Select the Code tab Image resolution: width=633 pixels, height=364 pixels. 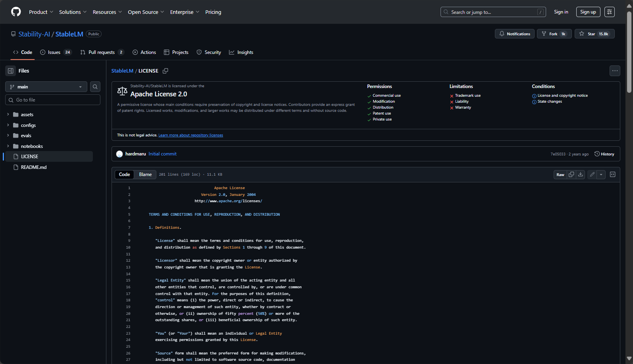(23, 52)
